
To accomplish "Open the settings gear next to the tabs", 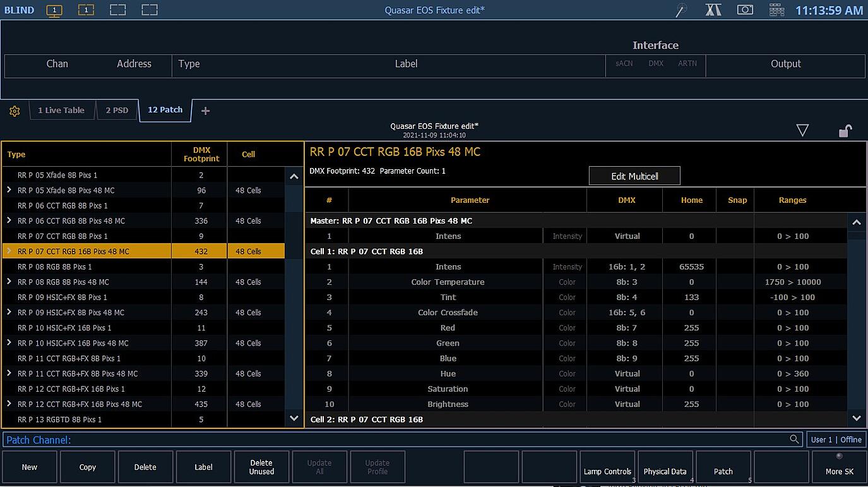I will pos(14,111).
